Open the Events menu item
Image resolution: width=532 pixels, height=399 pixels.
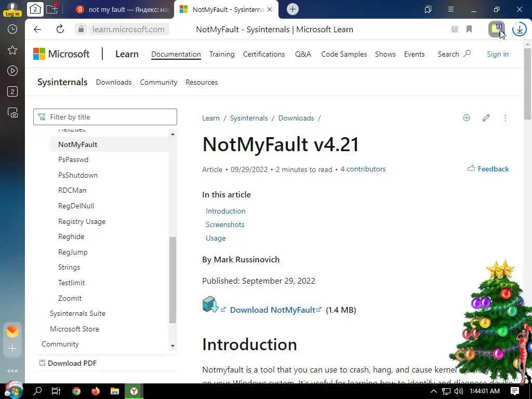click(x=414, y=54)
